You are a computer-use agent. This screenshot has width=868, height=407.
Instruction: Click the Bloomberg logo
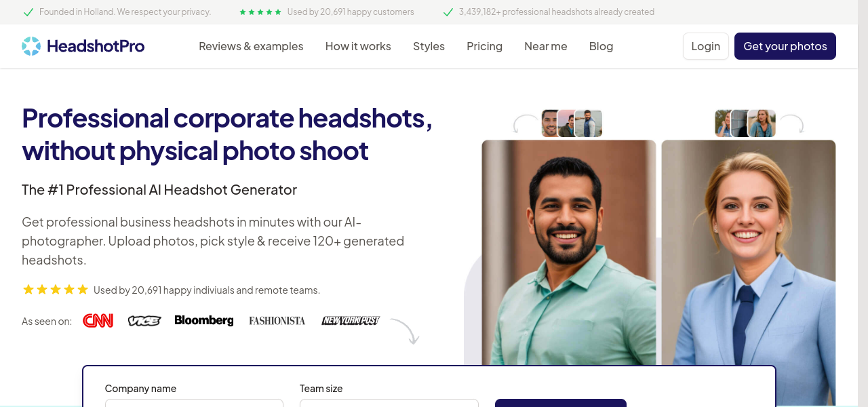point(203,321)
